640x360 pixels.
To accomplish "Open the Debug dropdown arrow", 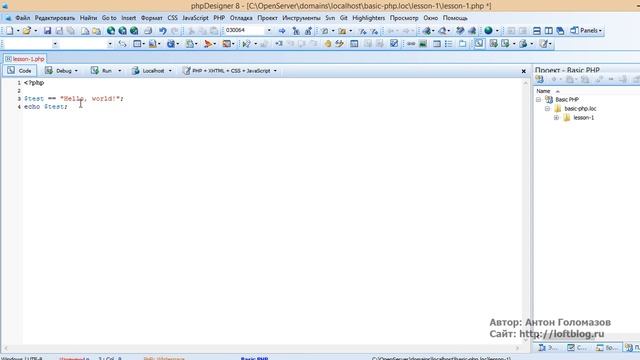I will click(76, 71).
